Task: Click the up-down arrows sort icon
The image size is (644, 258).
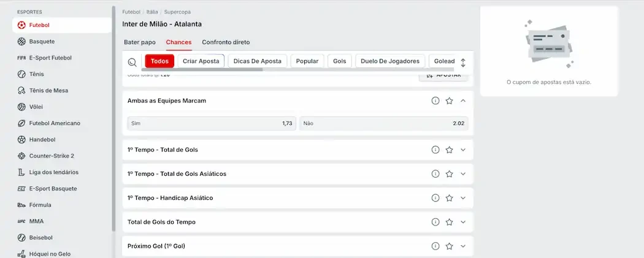Action: pos(463,63)
